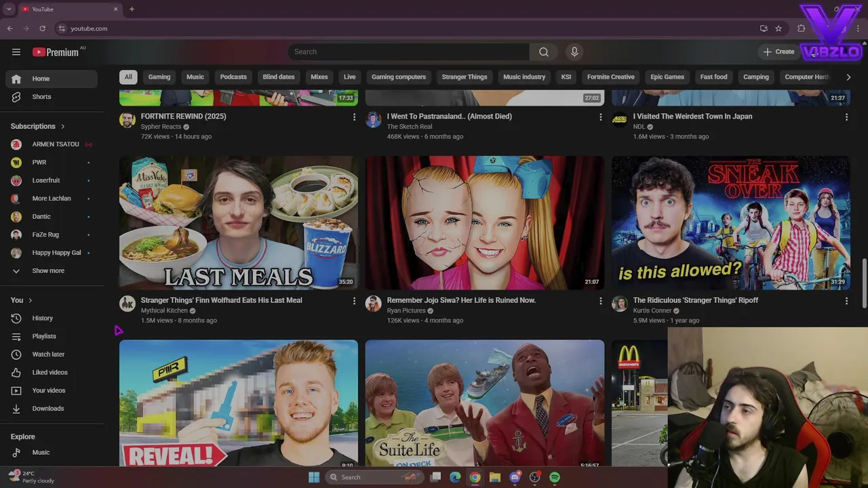Open Microsoft Edge from taskbar

(455, 477)
